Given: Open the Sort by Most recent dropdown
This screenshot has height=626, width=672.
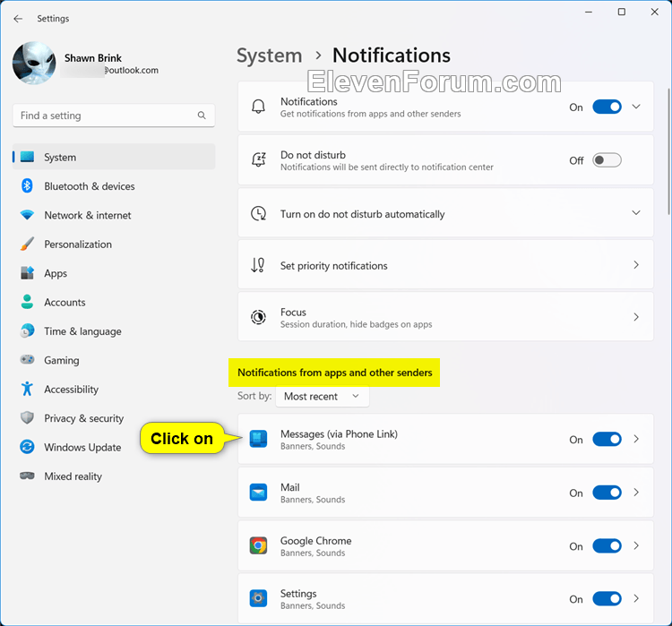Looking at the screenshot, I should (323, 397).
